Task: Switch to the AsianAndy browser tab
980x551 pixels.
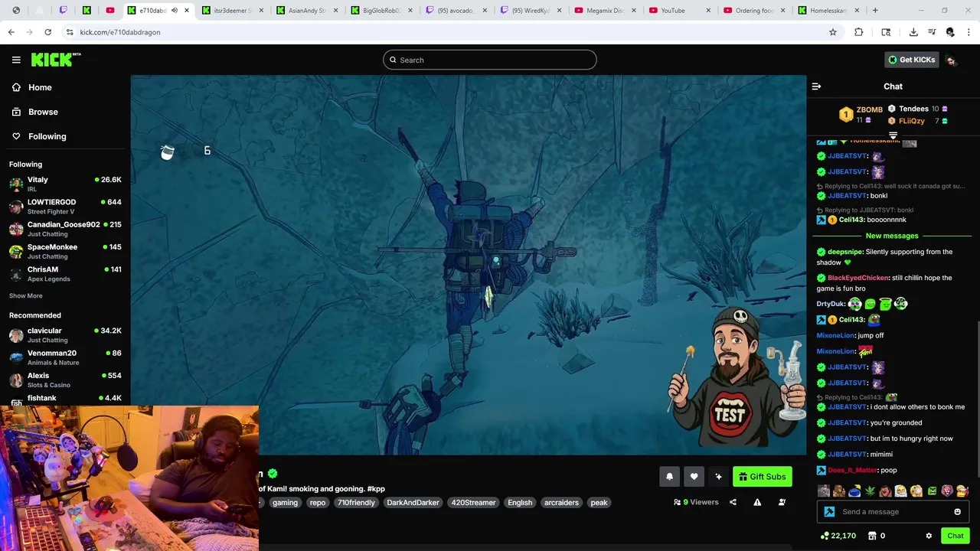Action: pos(306,10)
